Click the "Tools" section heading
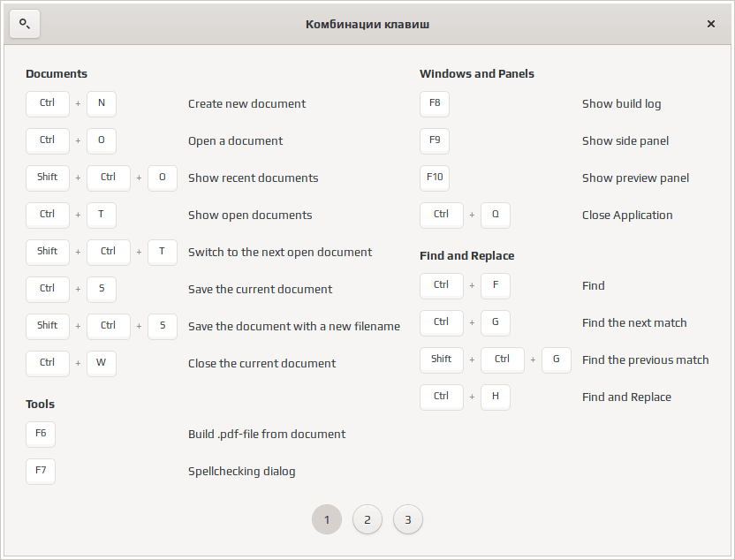 coord(41,404)
